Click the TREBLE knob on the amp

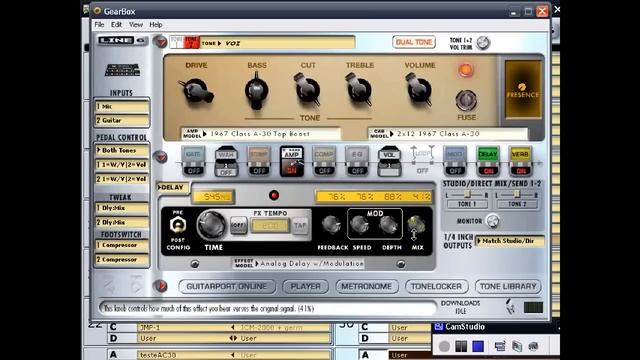pyautogui.click(x=359, y=89)
